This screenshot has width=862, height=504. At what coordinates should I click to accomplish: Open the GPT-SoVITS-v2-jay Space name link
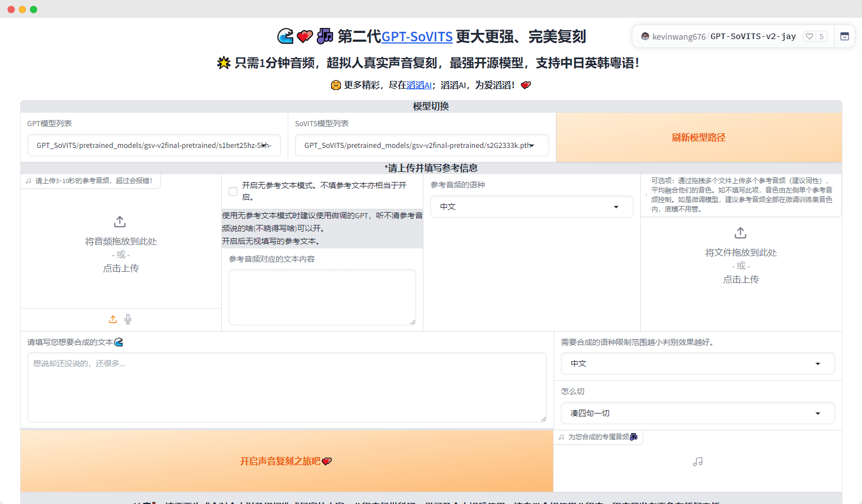(753, 36)
